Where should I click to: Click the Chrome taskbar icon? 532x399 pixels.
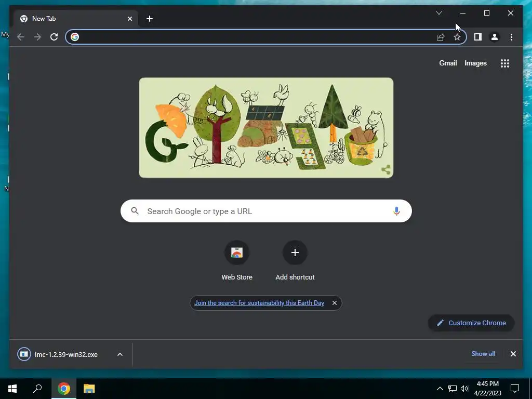click(x=64, y=389)
